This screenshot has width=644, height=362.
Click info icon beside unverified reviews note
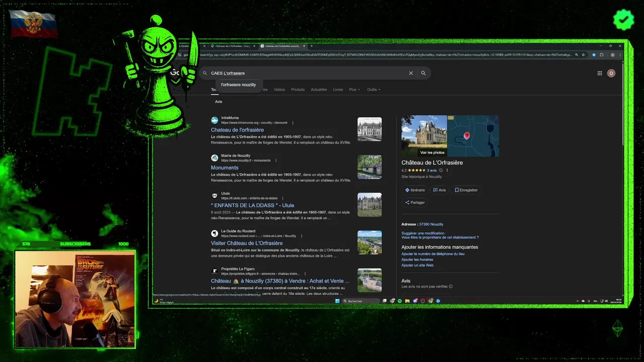pyautogui.click(x=450, y=287)
